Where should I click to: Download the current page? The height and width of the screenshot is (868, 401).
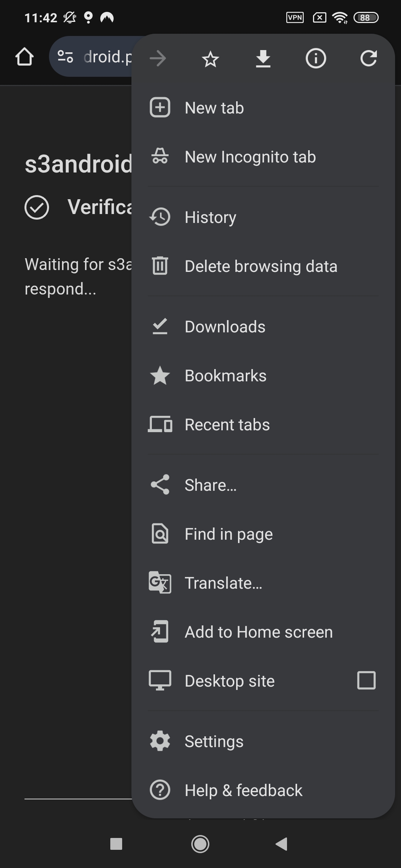(263, 58)
